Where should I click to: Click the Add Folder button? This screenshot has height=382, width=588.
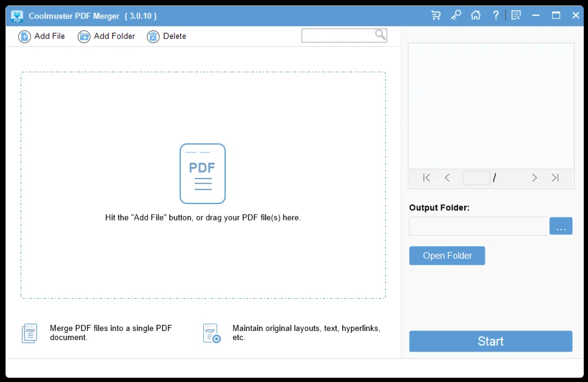coord(106,36)
